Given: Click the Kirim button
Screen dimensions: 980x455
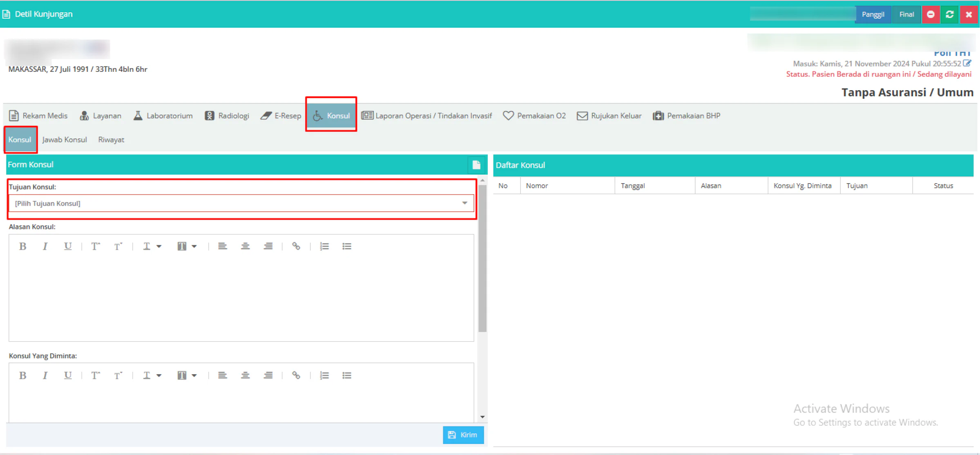Looking at the screenshot, I should [x=463, y=435].
